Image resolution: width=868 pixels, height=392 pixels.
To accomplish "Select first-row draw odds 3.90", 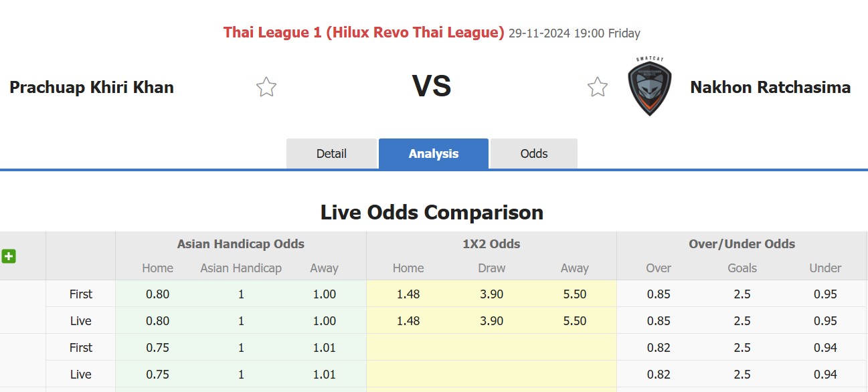I will [x=491, y=294].
